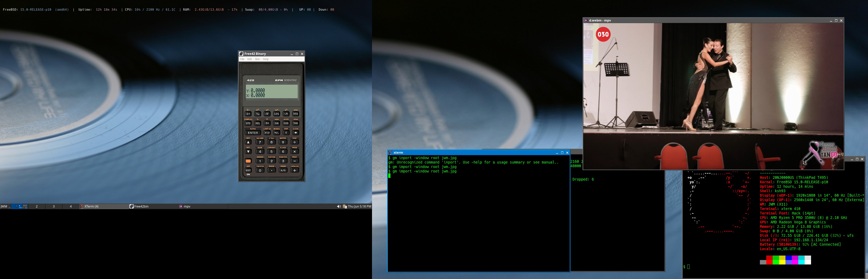Click the mpv video of tango dancers
This screenshot has width=868, height=279.
(x=713, y=96)
